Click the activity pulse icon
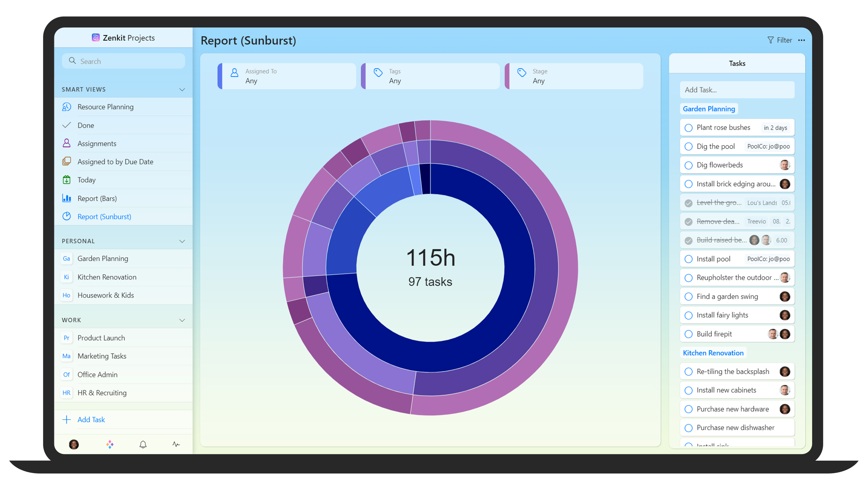Screen dimensions: 868x486 coord(176,444)
